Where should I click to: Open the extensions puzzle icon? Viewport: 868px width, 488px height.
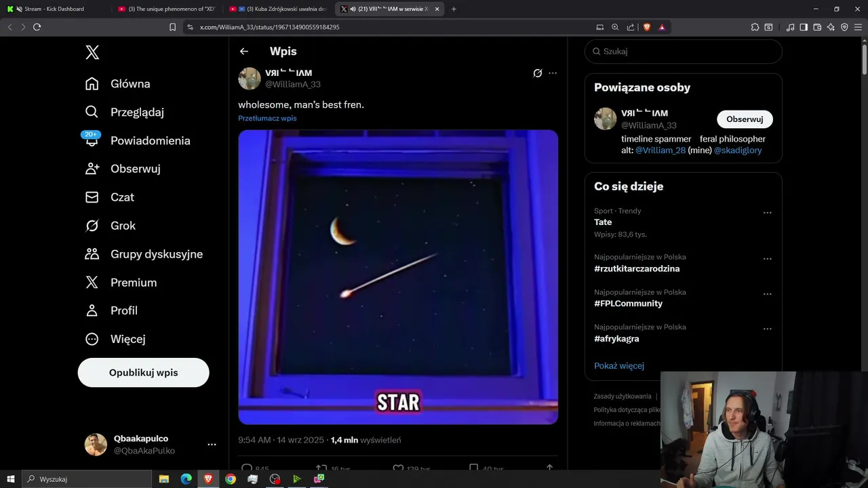click(x=755, y=27)
